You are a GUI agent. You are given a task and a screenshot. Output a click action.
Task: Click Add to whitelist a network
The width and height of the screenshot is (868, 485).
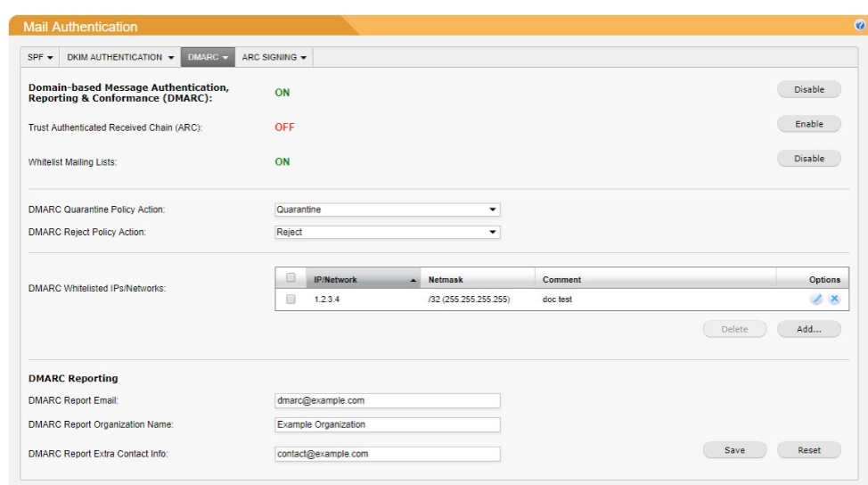pyautogui.click(x=809, y=329)
